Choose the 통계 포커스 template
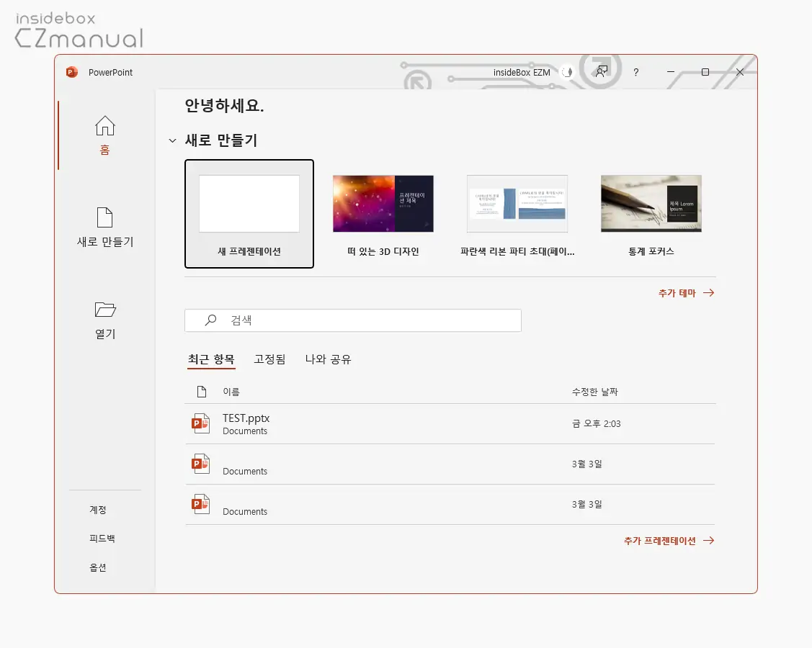Screen dimensions: 812x648 651,215
